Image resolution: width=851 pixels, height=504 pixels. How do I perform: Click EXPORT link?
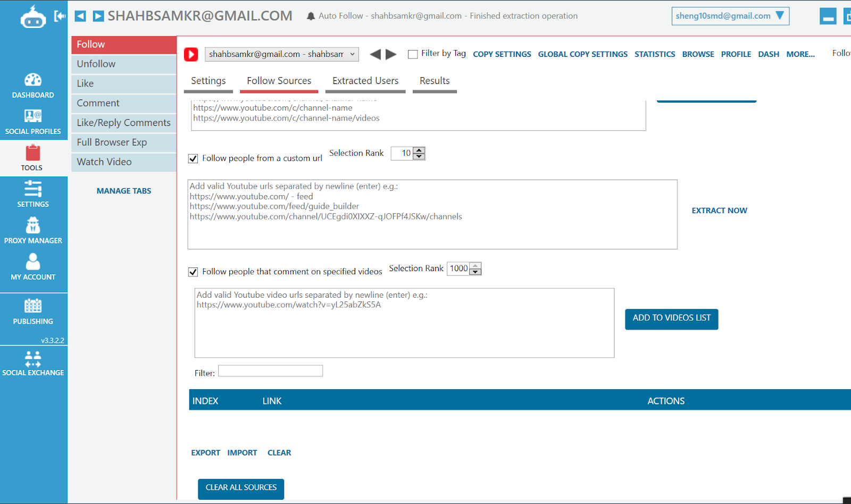(x=205, y=453)
